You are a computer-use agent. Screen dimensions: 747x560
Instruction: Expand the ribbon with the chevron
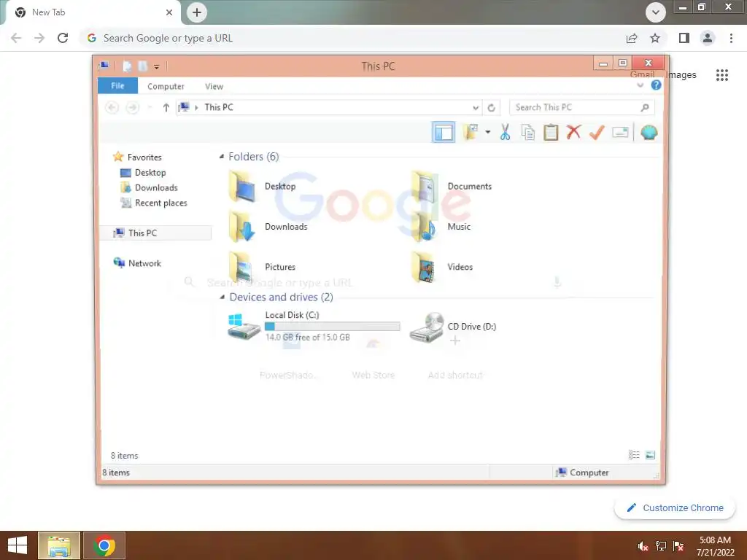(640, 85)
